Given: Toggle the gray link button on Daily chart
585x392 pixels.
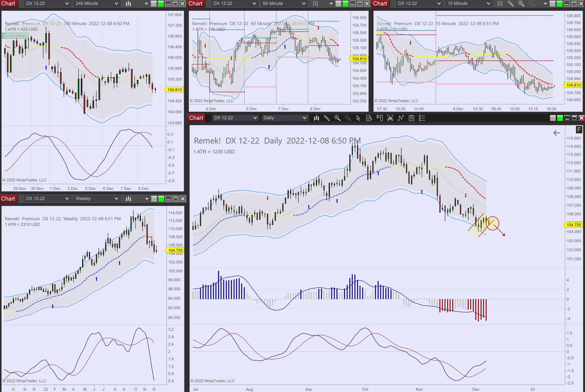Looking at the screenshot, I should (553, 118).
